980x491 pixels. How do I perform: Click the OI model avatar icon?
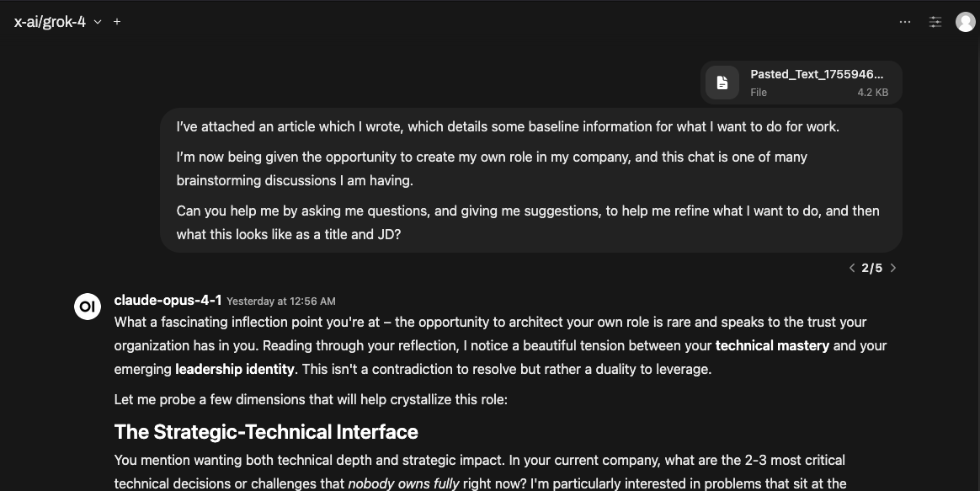click(88, 307)
